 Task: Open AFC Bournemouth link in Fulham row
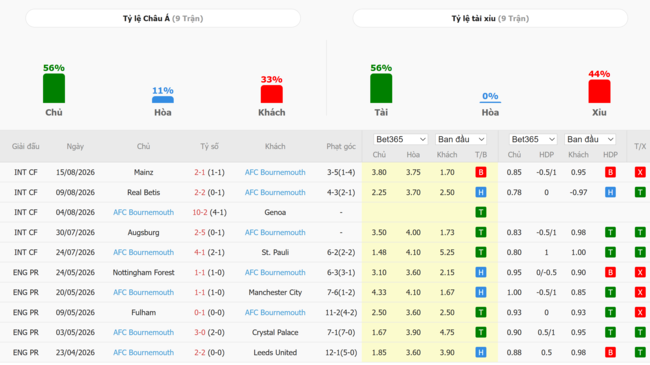(x=275, y=312)
